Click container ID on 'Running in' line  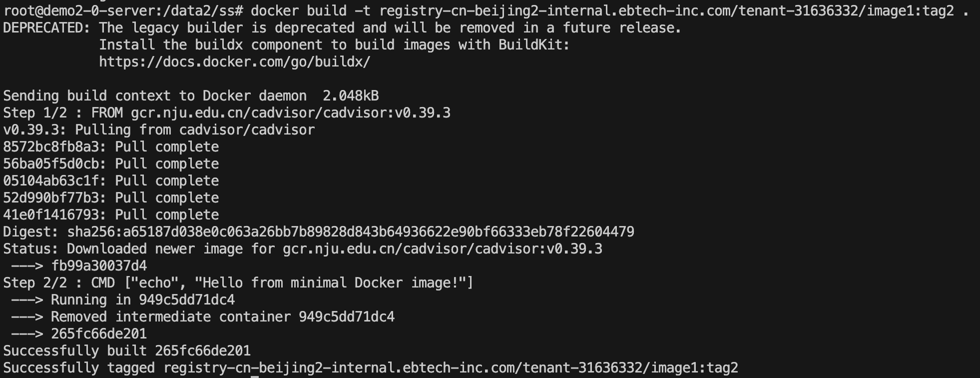point(187,300)
